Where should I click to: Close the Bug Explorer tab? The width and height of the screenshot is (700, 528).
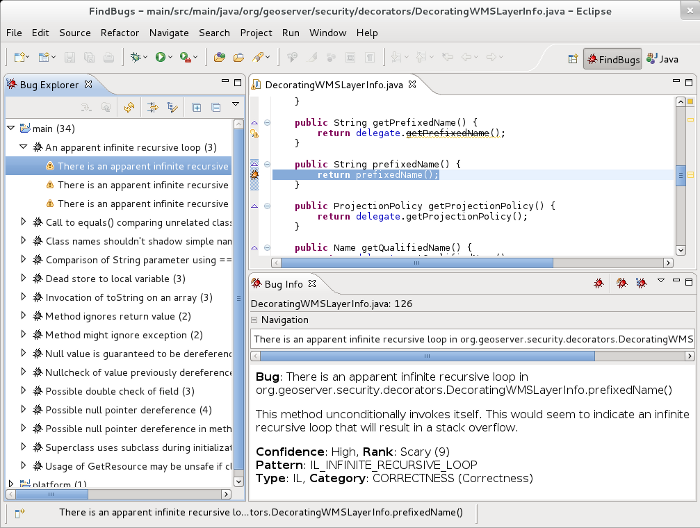click(x=88, y=84)
